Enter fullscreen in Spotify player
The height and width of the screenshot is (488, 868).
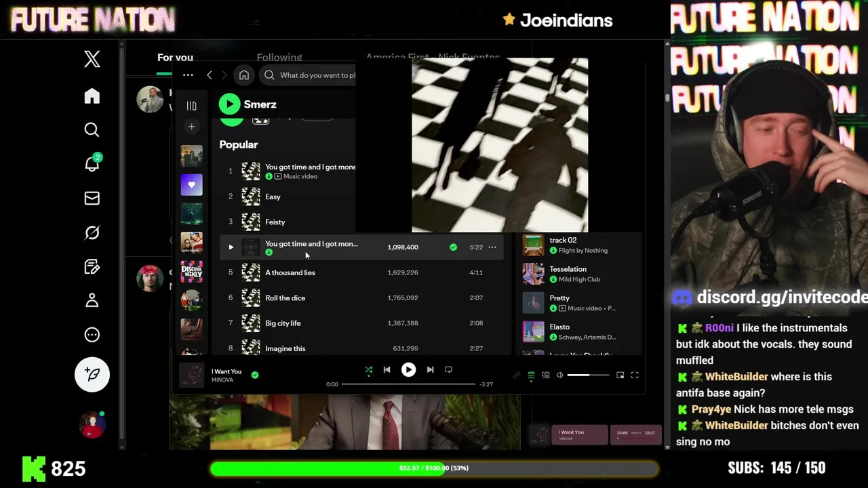pyautogui.click(x=635, y=375)
